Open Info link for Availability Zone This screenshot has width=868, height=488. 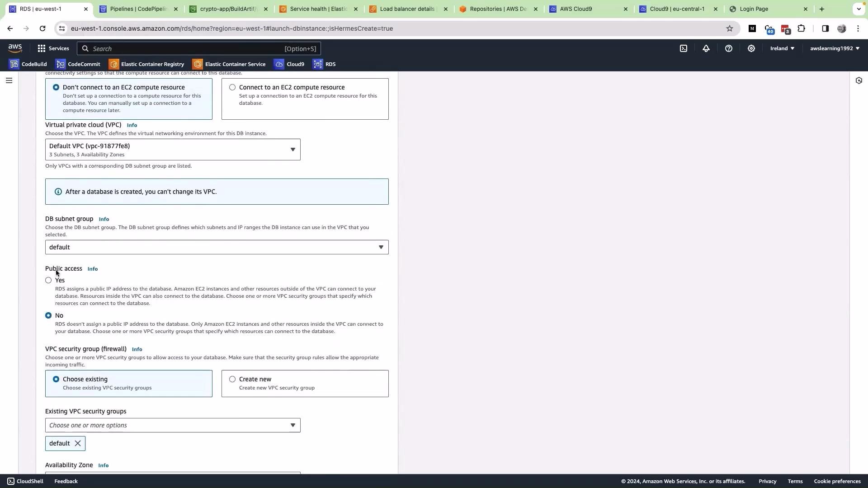(x=104, y=465)
